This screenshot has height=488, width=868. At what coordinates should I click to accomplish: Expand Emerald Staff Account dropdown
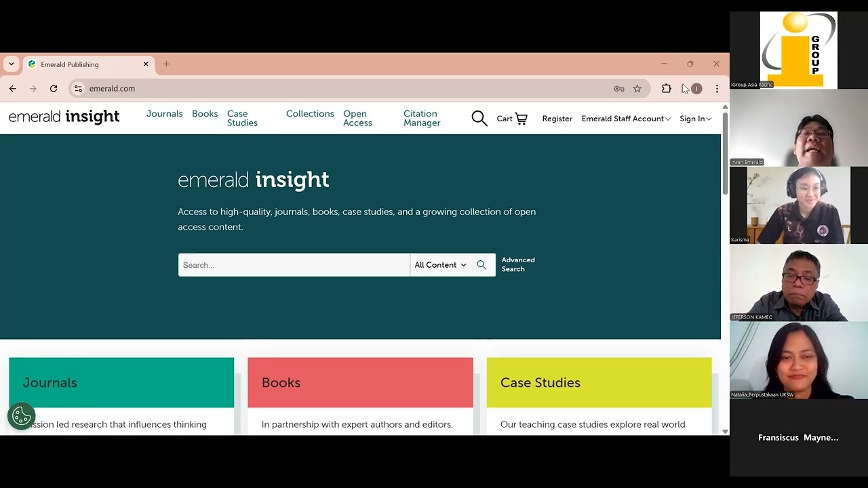626,119
